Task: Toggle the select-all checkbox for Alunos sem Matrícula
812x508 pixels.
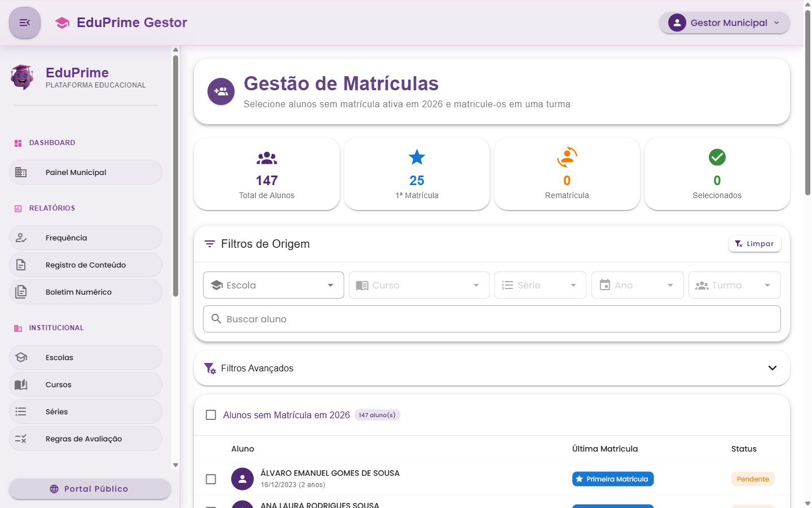Action: [211, 414]
